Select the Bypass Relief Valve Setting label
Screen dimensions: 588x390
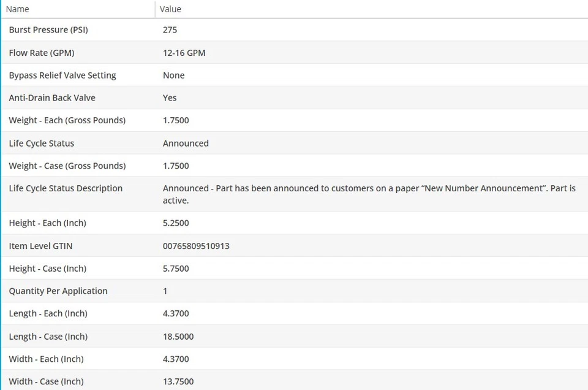(x=62, y=75)
